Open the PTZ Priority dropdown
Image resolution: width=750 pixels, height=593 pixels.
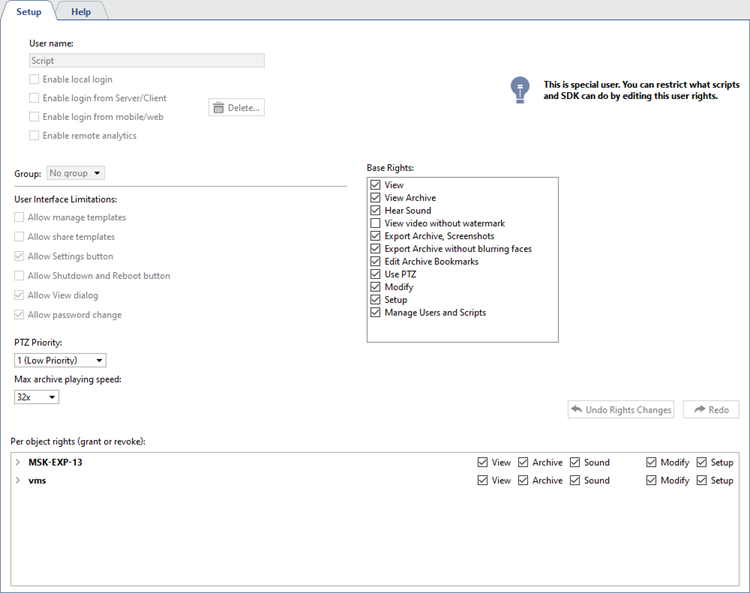[x=60, y=360]
